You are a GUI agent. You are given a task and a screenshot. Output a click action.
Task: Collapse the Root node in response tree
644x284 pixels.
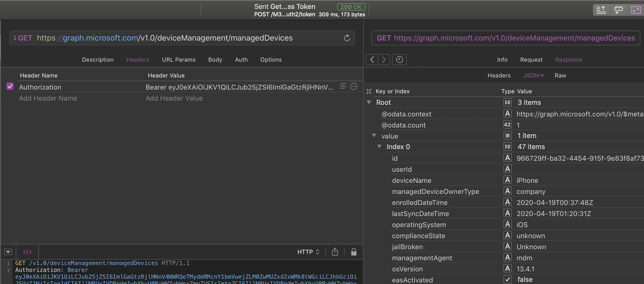[369, 102]
